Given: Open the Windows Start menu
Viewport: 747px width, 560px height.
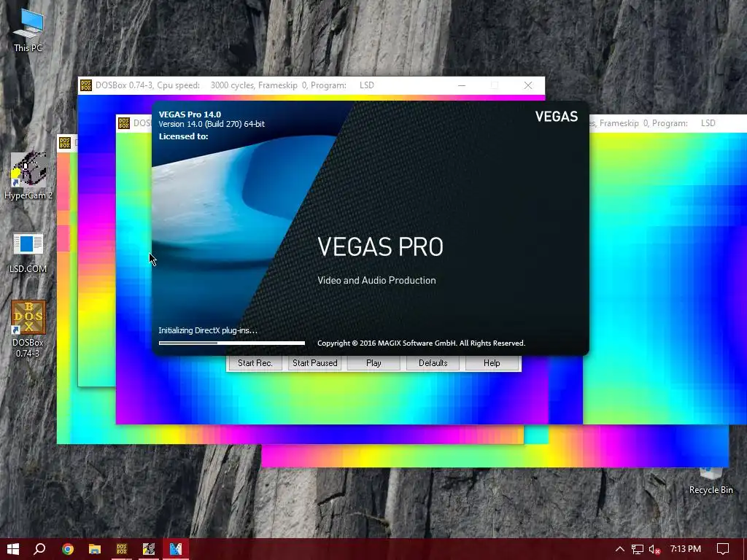Looking at the screenshot, I should pyautogui.click(x=13, y=549).
